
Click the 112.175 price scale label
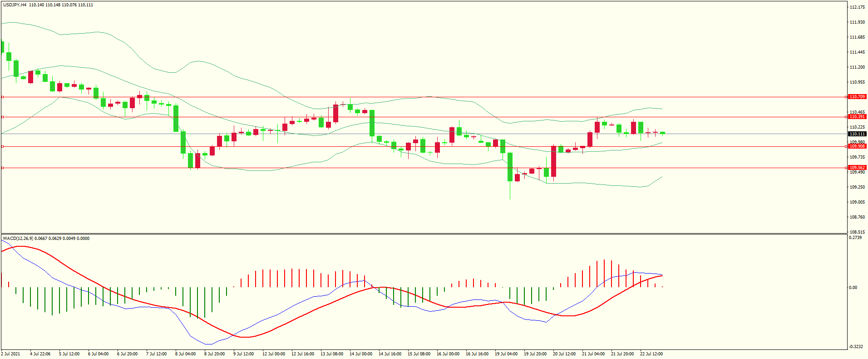click(x=857, y=7)
